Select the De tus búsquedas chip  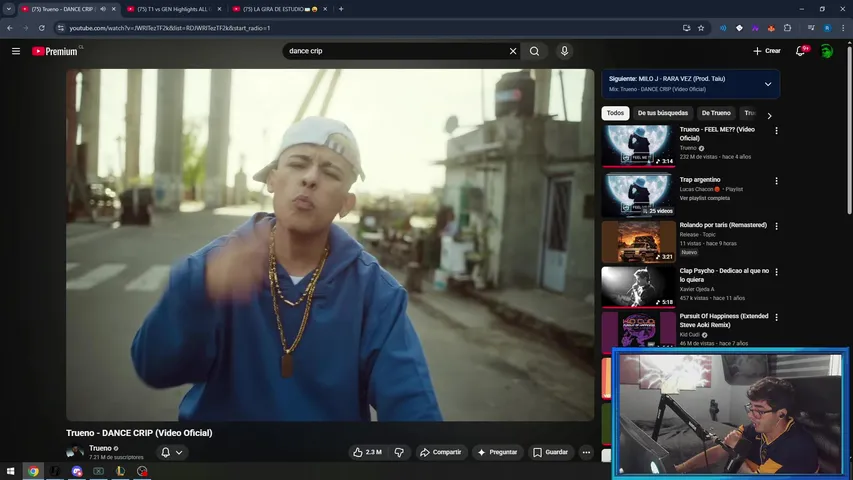(x=663, y=113)
